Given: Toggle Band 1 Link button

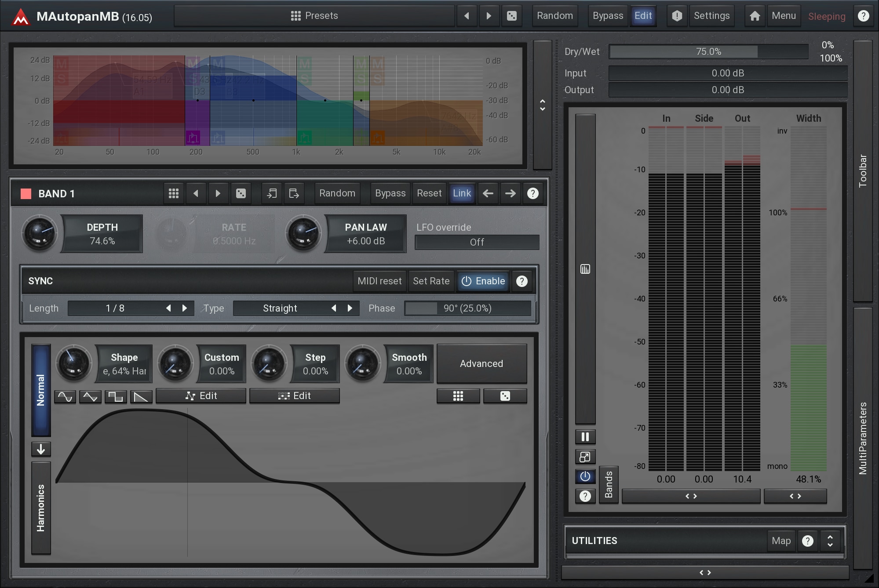Looking at the screenshot, I should (x=462, y=193).
